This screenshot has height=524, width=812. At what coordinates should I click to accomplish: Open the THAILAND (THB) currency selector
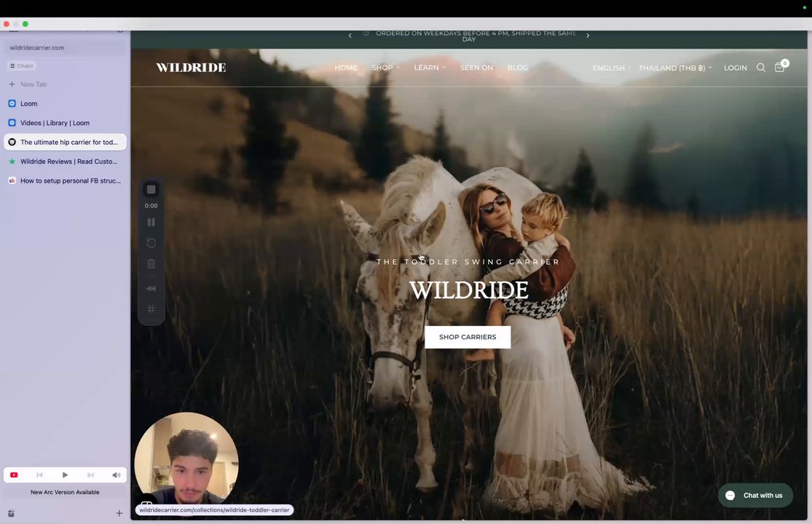tap(675, 68)
